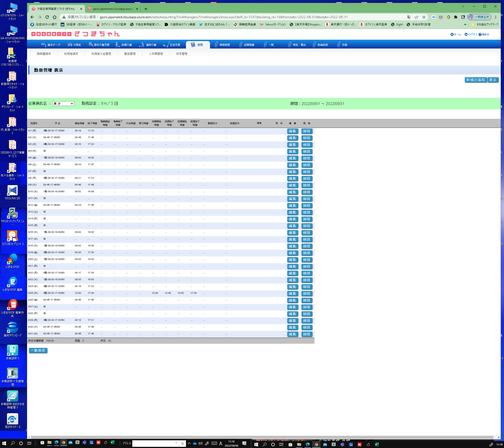Open the Excel icon in the taskbar

pos(112,443)
